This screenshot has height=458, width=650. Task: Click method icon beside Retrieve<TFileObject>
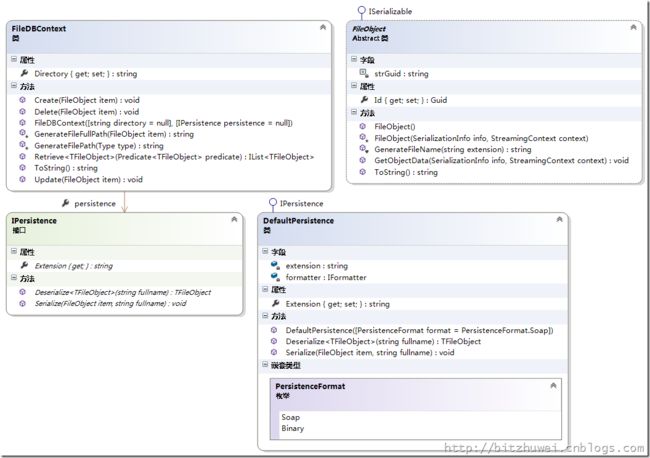(23, 157)
